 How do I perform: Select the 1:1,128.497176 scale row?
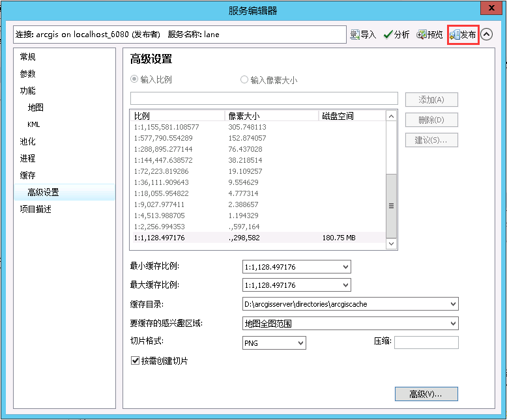pos(259,238)
